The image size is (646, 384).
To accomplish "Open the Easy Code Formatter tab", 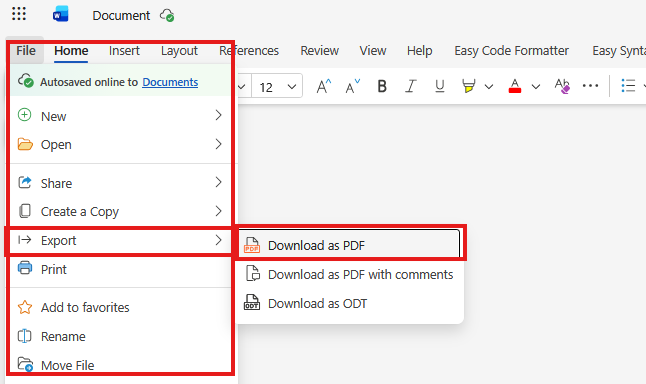I will point(511,51).
